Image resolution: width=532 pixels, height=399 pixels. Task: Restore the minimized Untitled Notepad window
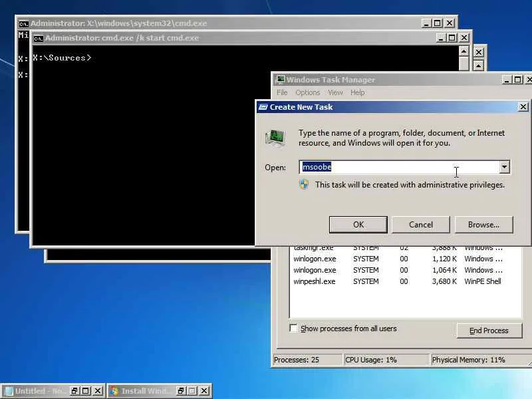(74, 391)
